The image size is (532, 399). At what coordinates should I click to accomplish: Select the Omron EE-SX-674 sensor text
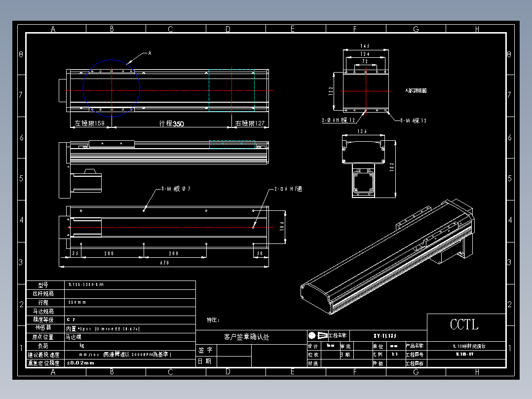[103, 329]
